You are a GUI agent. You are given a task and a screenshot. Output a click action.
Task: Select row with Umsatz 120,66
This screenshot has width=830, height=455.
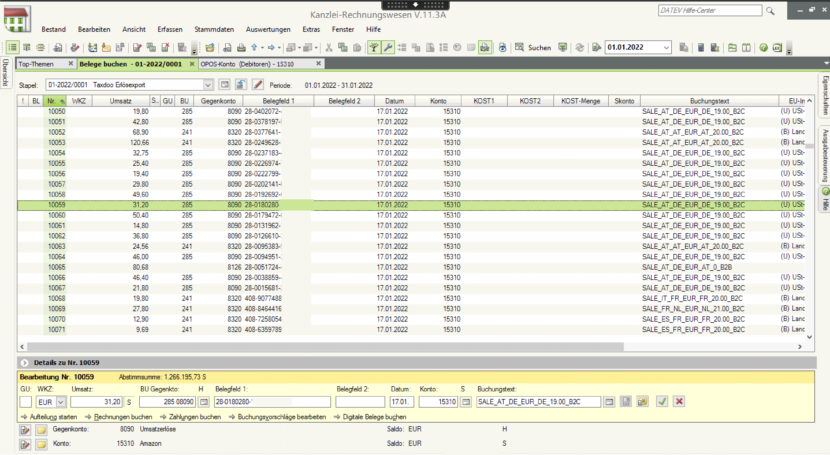click(x=411, y=143)
